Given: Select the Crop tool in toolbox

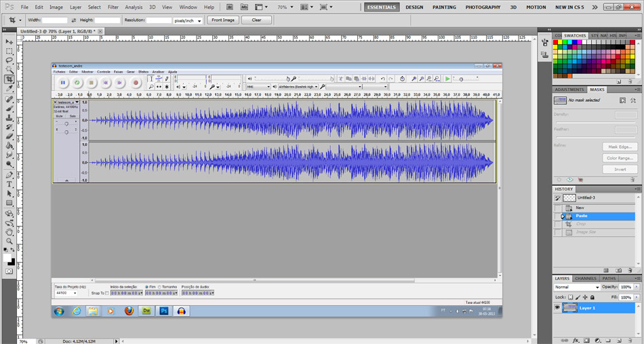Looking at the screenshot, I should (x=9, y=79).
